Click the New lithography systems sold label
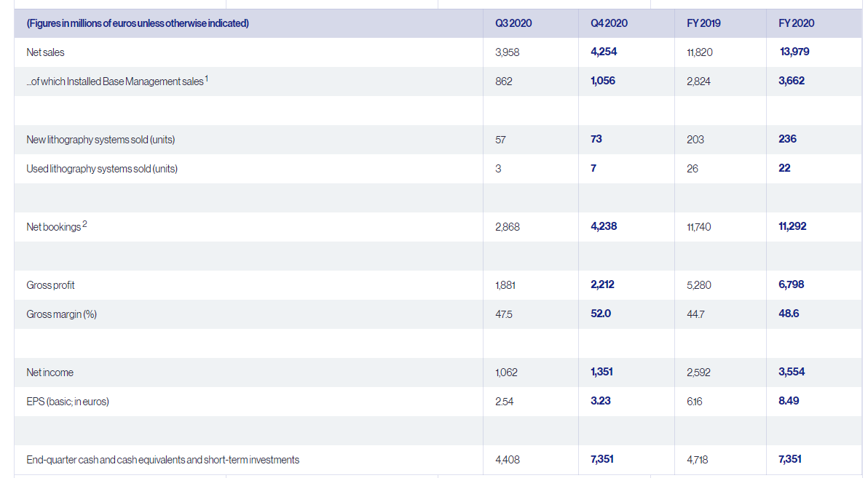868x478 pixels. click(100, 140)
